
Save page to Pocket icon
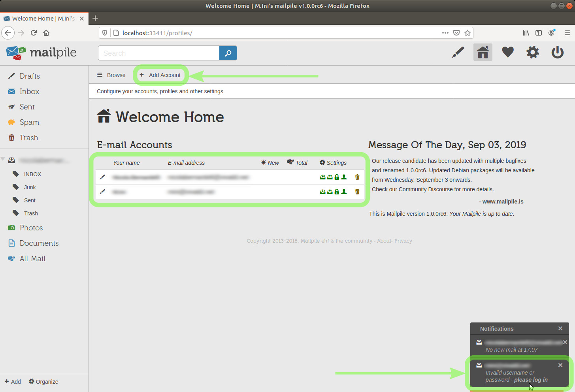[x=456, y=33]
